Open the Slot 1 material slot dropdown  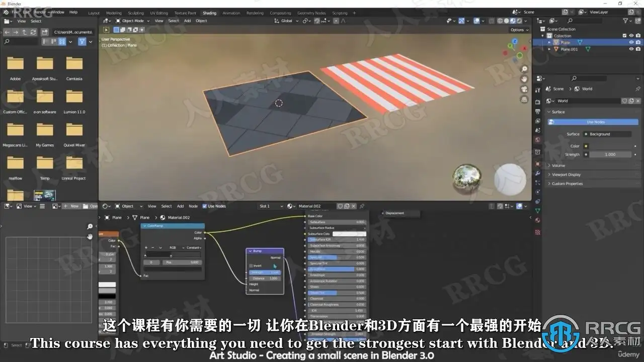tap(271, 206)
